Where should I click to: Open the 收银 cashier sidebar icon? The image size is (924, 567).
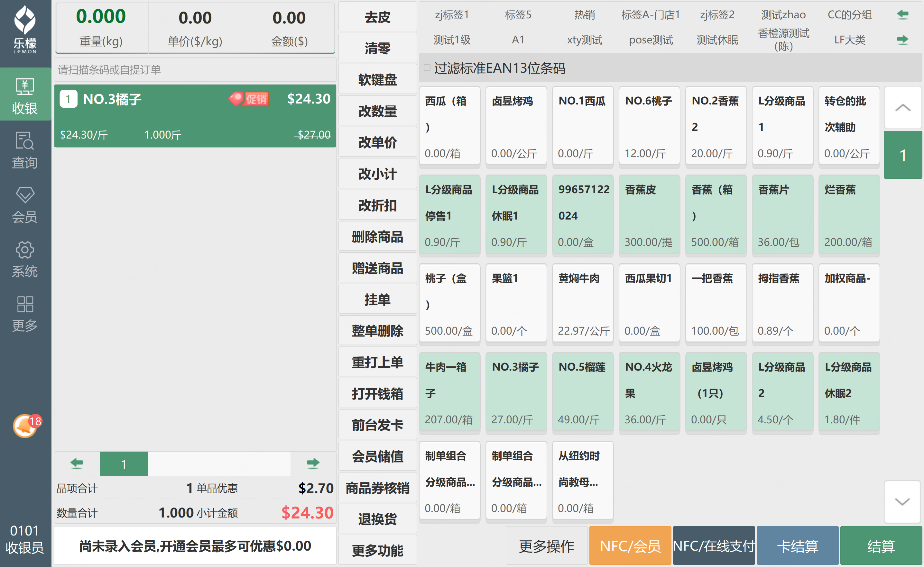pyautogui.click(x=25, y=87)
